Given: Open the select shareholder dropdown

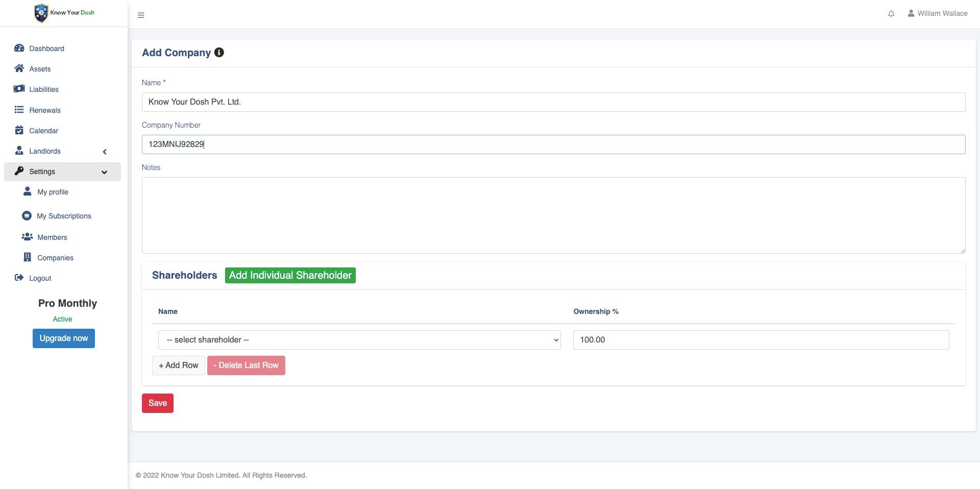Looking at the screenshot, I should (x=359, y=340).
